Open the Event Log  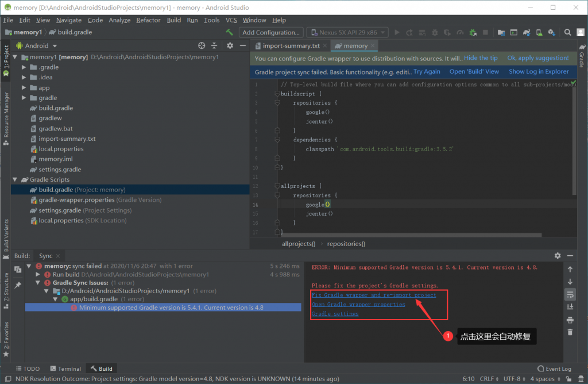pos(554,368)
